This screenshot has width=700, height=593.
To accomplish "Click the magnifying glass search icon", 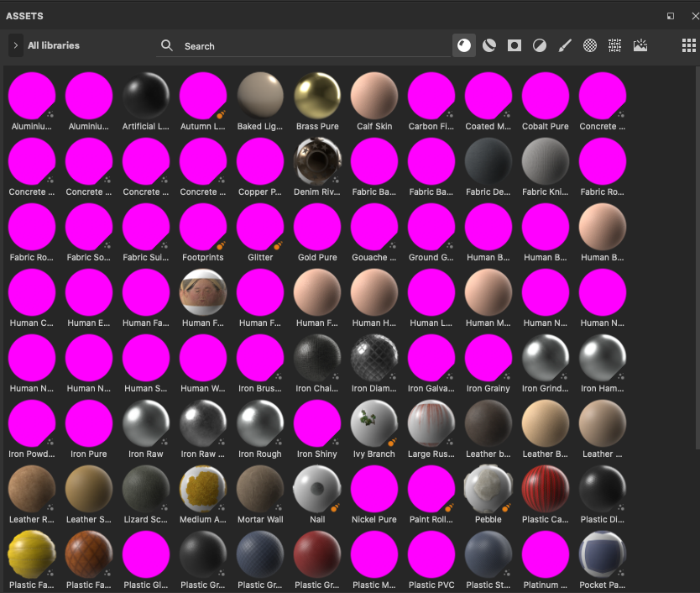I will (x=167, y=45).
